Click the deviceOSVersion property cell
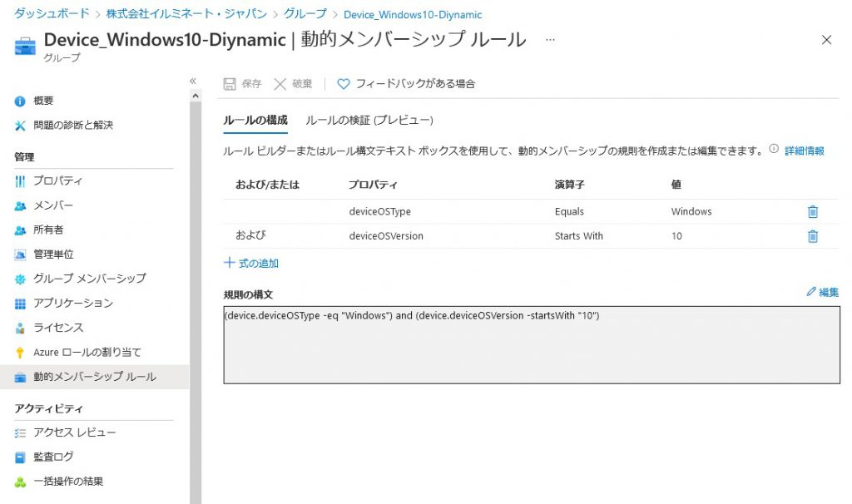Image resolution: width=852 pixels, height=504 pixels. pos(386,235)
